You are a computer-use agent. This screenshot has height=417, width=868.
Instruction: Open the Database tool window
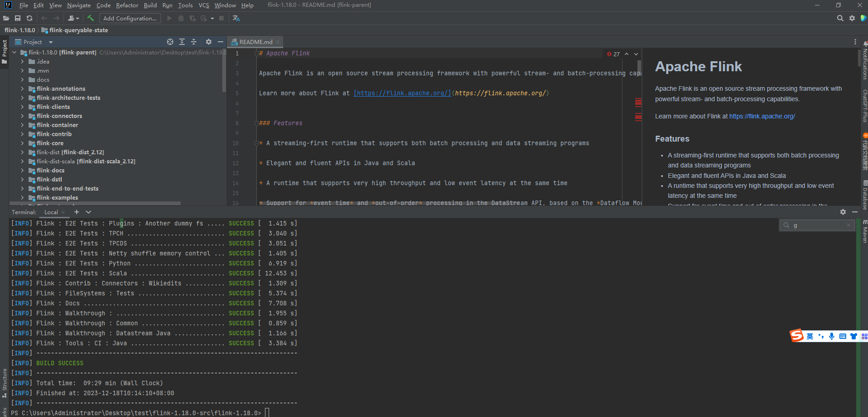(x=865, y=195)
